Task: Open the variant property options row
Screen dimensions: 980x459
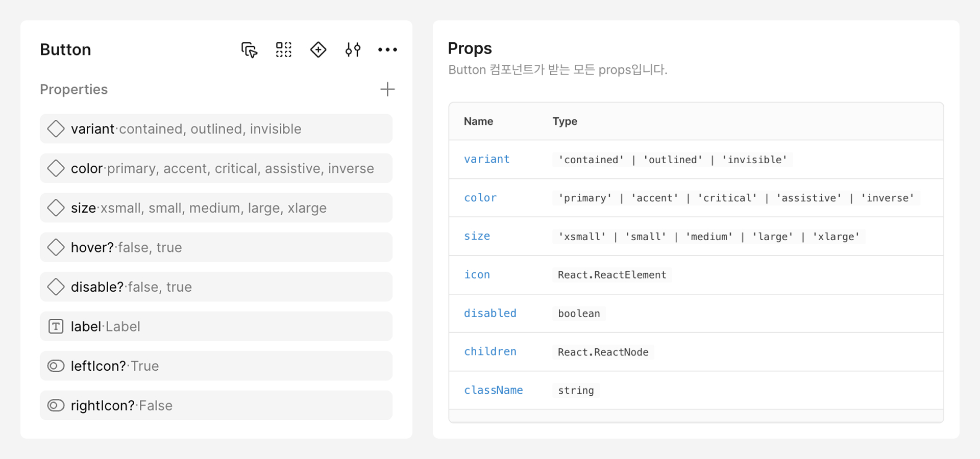Action: (x=216, y=129)
